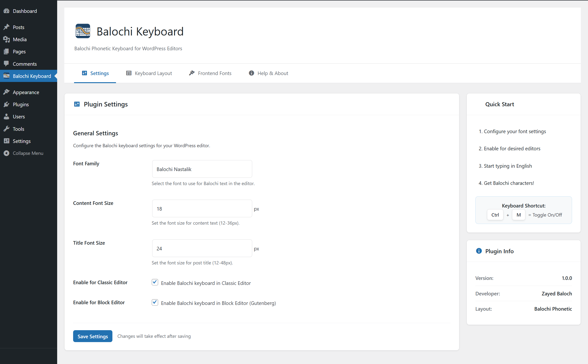Click the Settings tab sliders icon
This screenshot has width=588, height=364.
[x=85, y=73]
